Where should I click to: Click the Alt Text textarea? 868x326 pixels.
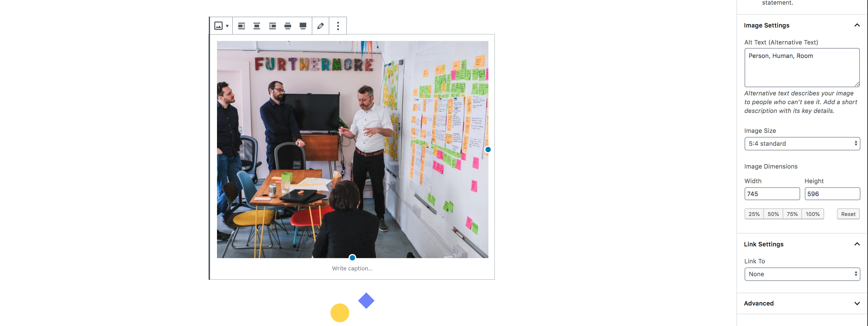click(x=802, y=67)
